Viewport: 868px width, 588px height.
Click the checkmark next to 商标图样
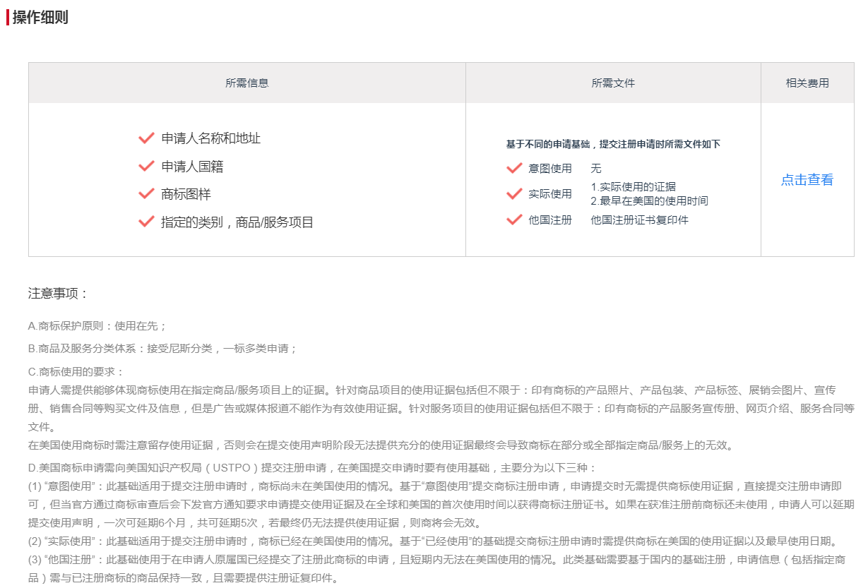146,194
